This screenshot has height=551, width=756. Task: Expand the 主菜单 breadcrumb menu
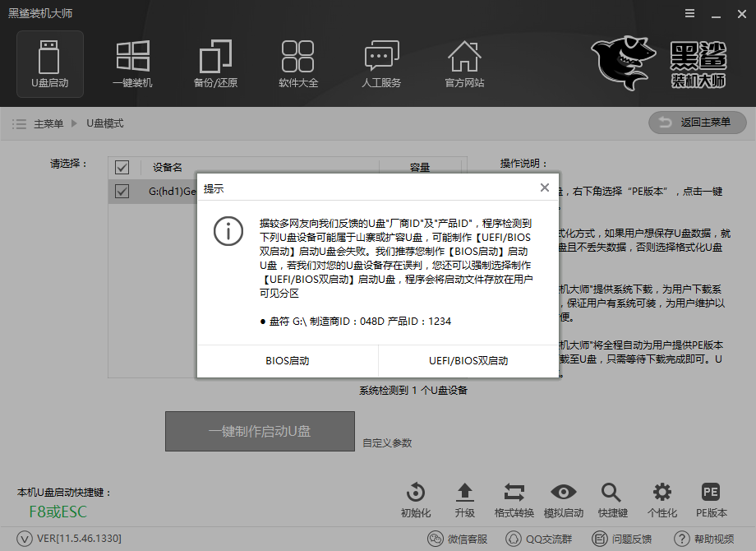50,124
